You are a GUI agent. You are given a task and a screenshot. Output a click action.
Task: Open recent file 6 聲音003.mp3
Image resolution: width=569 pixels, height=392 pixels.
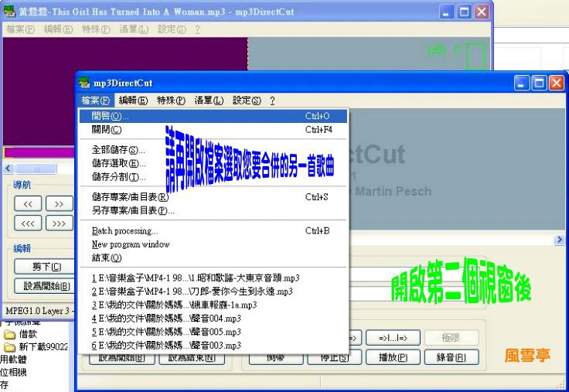213,345
